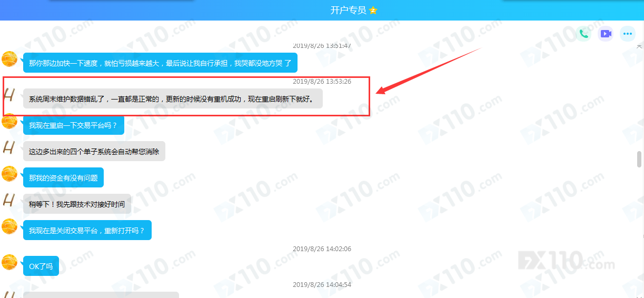The width and height of the screenshot is (644, 298).
Task: Click the orange avatar next to OK了吗
Action: (x=9, y=262)
